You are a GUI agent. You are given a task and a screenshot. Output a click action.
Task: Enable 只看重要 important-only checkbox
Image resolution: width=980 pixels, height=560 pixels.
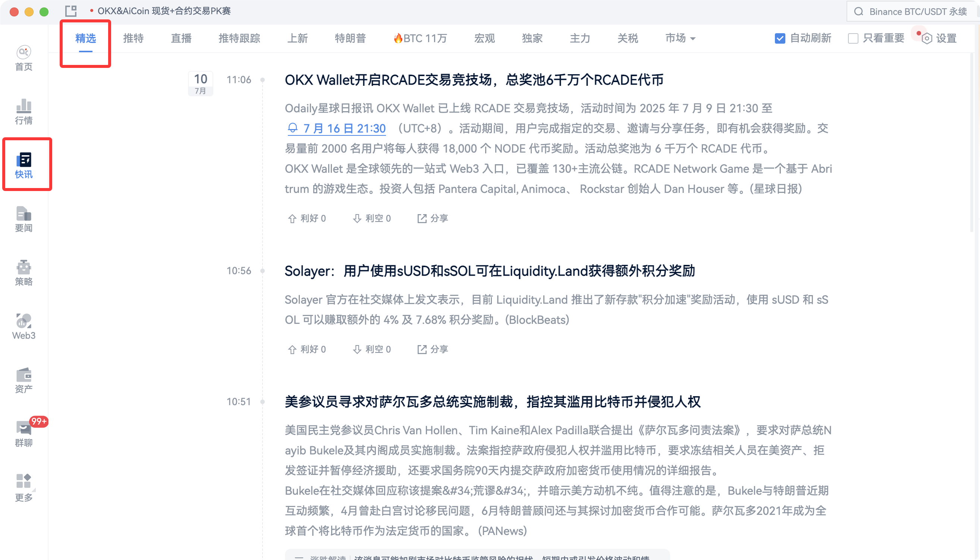853,38
